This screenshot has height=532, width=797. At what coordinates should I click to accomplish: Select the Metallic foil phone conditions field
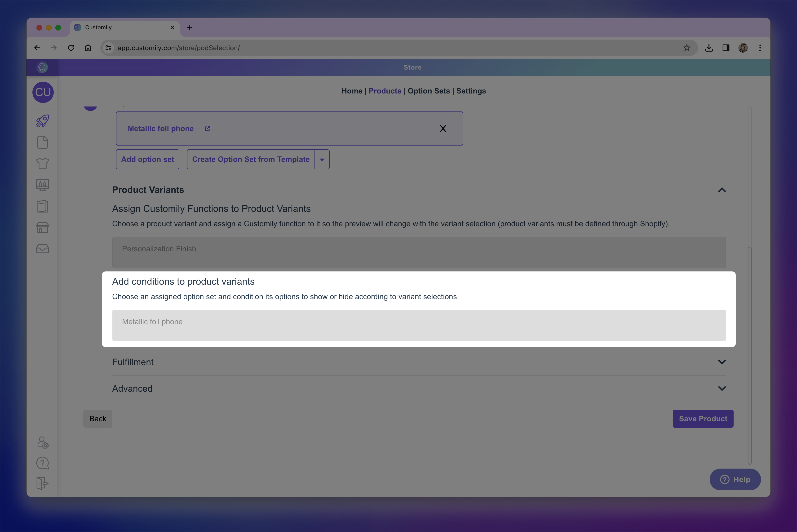419,325
